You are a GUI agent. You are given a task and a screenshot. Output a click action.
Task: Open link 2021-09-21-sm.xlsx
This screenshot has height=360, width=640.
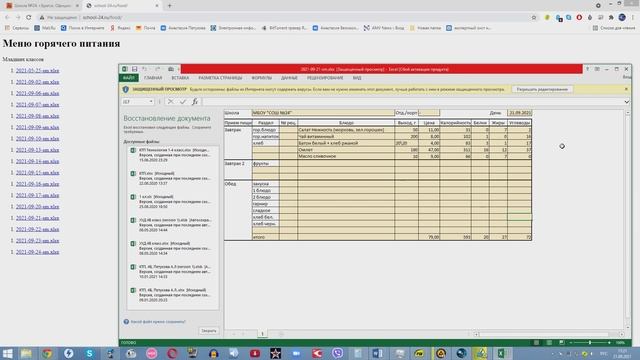38,218
